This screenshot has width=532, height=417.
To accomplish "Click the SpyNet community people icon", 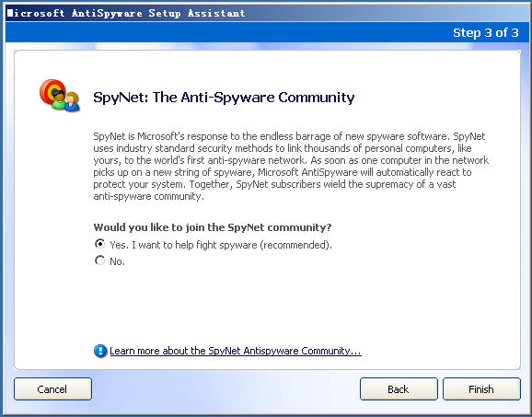I will click(60, 96).
